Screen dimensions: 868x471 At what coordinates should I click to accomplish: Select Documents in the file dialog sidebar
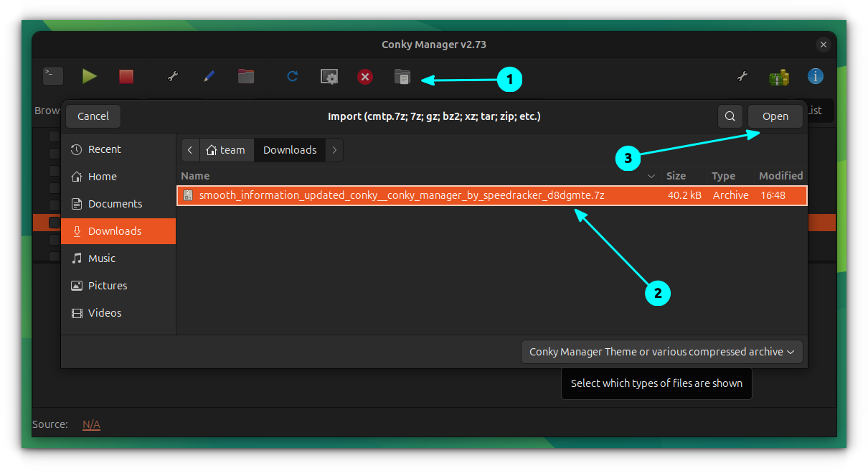coord(115,204)
